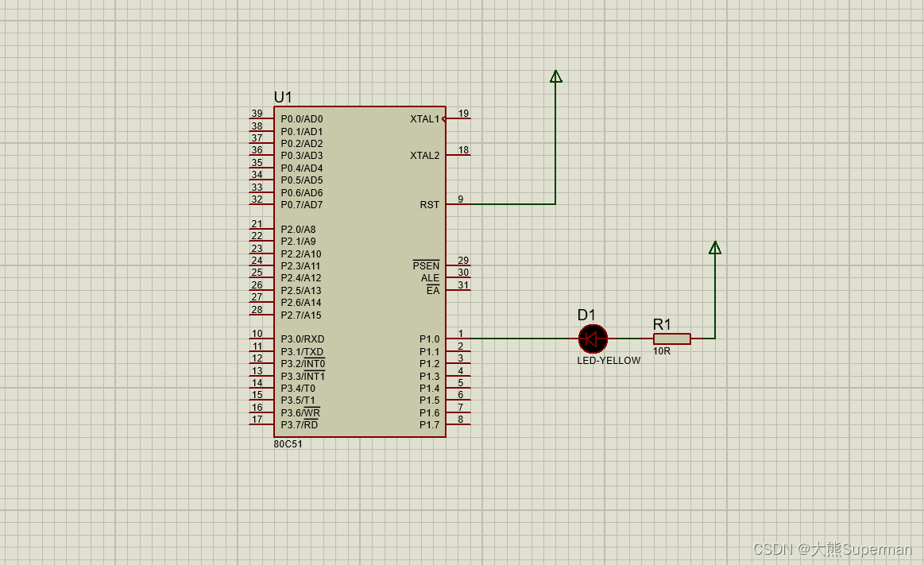
Task: Click the P0.5/AD5 pin label
Action: [x=302, y=180]
